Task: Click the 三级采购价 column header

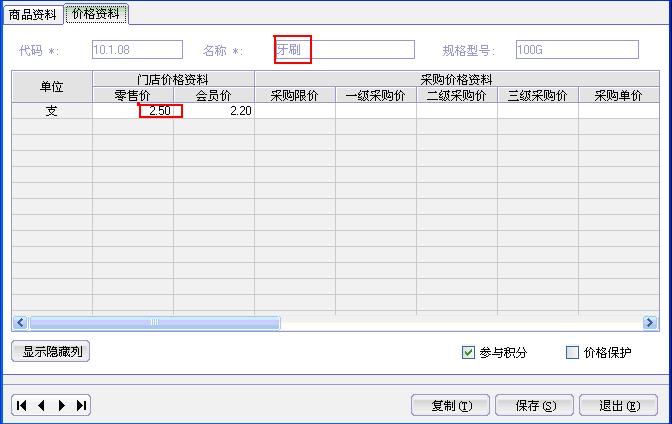Action: tap(538, 95)
